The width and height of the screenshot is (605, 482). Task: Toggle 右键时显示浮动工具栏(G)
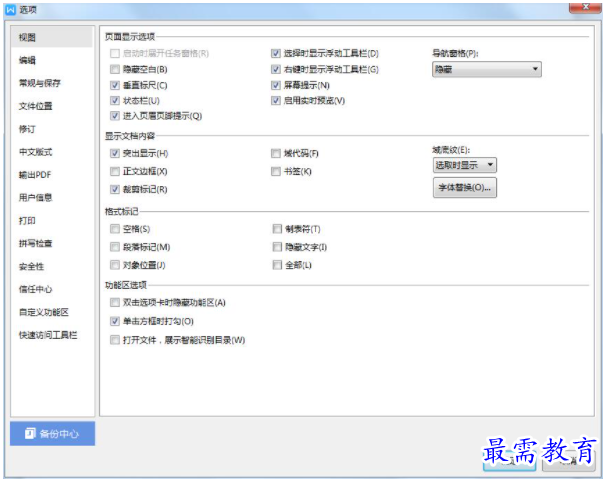(275, 69)
